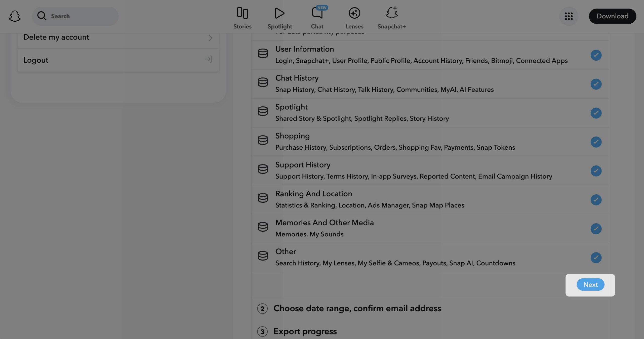Image resolution: width=644 pixels, height=339 pixels.
Task: Open Chat with the NEW badge icon
Action: pos(317,13)
